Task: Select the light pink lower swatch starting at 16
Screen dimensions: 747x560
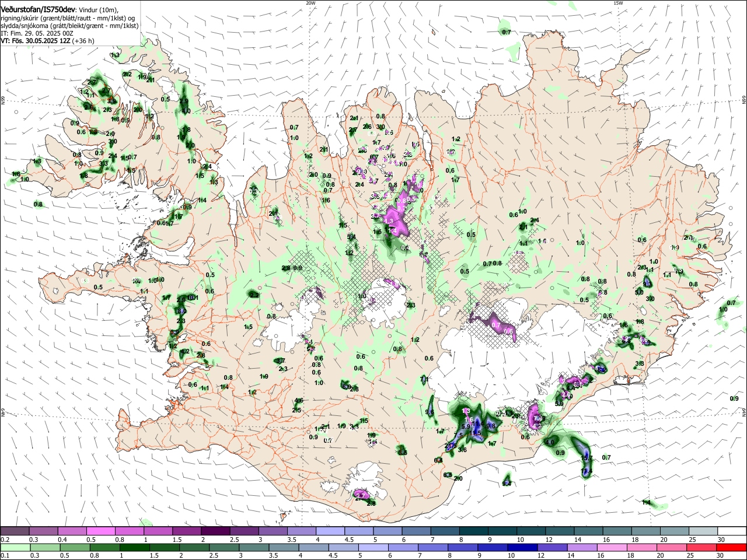Action: pos(612,548)
